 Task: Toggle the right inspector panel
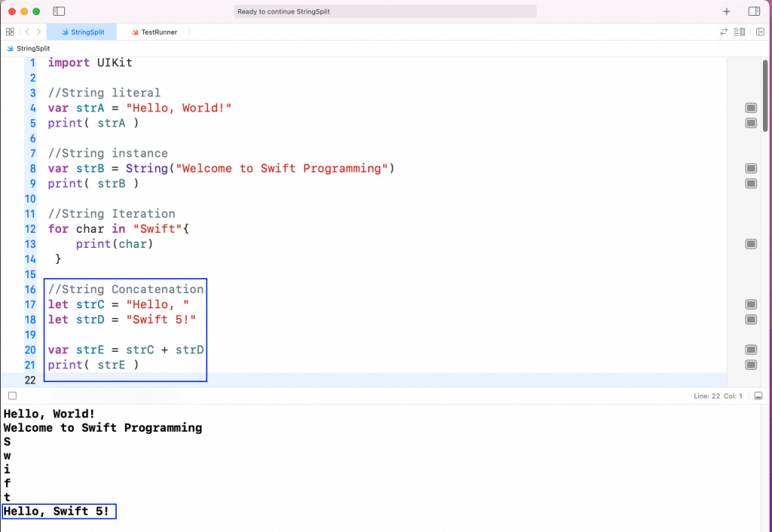click(x=754, y=12)
